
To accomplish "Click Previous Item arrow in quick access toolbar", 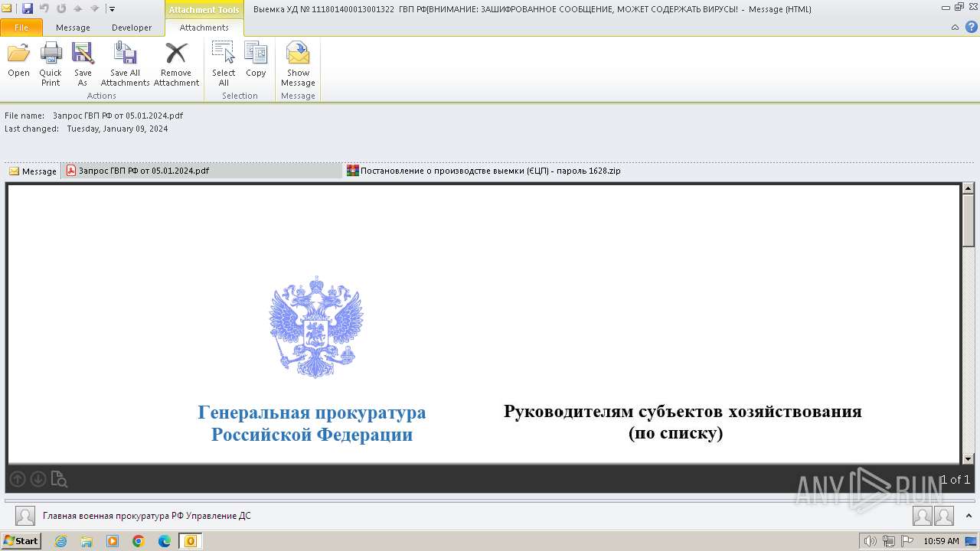I will click(77, 8).
